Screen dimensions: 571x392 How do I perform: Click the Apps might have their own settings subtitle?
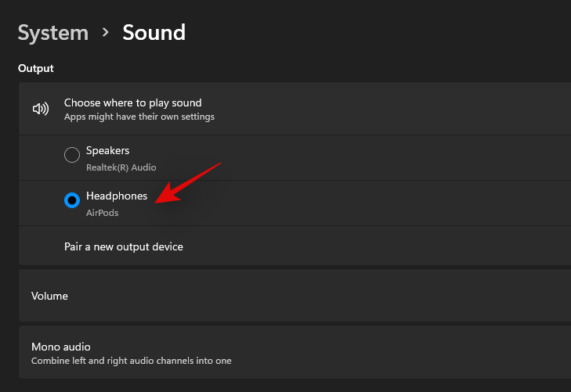point(139,117)
